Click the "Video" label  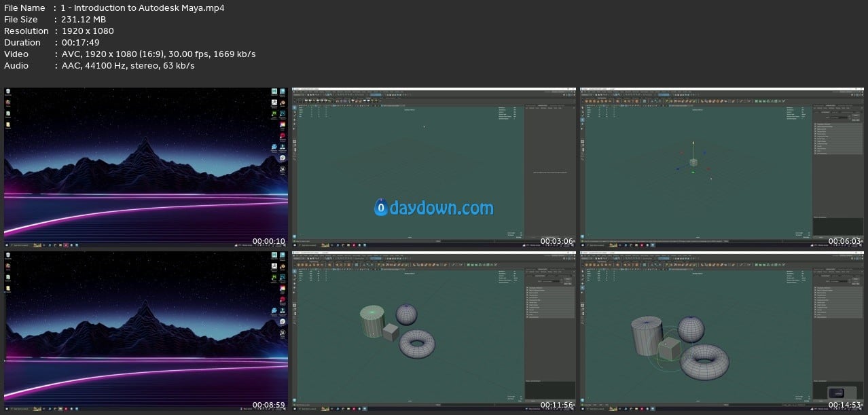16,54
